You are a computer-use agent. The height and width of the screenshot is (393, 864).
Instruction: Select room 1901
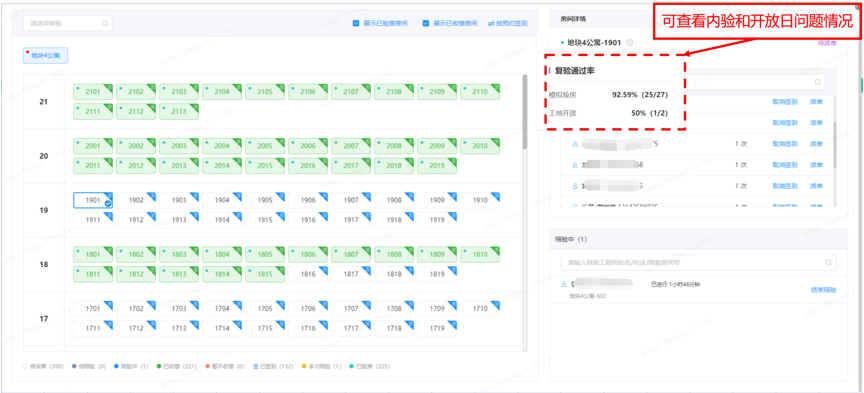click(93, 201)
